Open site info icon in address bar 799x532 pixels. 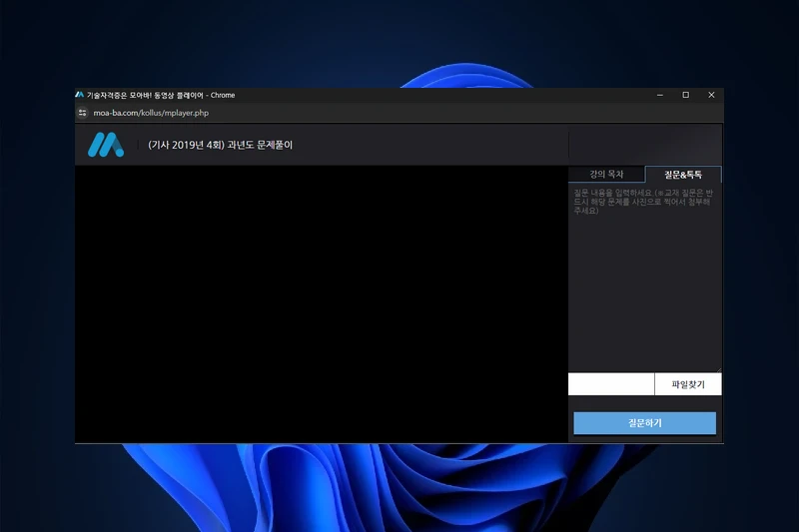tap(83, 113)
